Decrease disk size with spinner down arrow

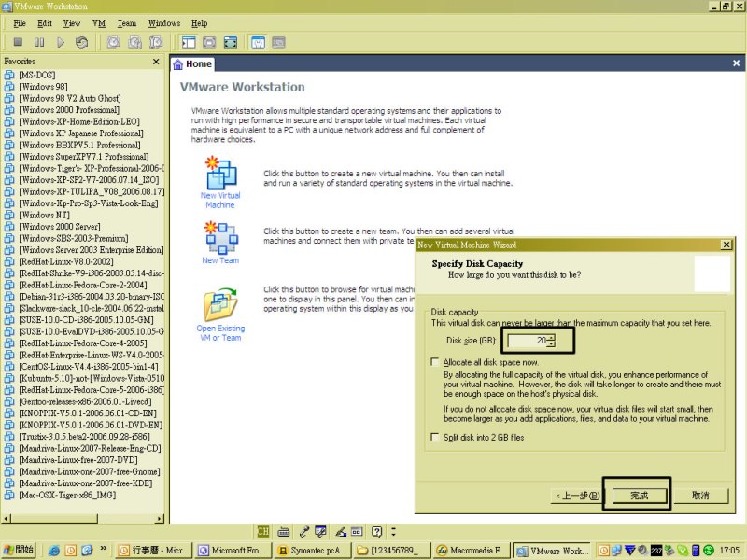(x=551, y=343)
